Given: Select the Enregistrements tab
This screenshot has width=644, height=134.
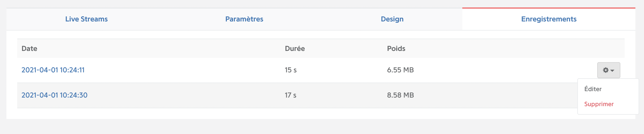Looking at the screenshot, I should pos(549,19).
